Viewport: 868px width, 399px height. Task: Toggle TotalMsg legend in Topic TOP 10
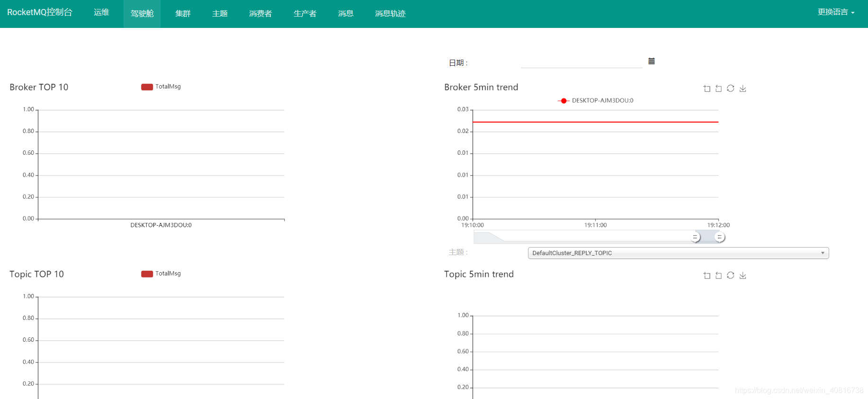tap(161, 274)
